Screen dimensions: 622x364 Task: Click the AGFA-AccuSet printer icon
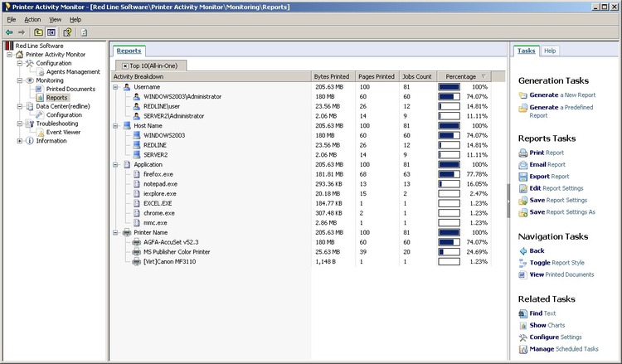137,242
